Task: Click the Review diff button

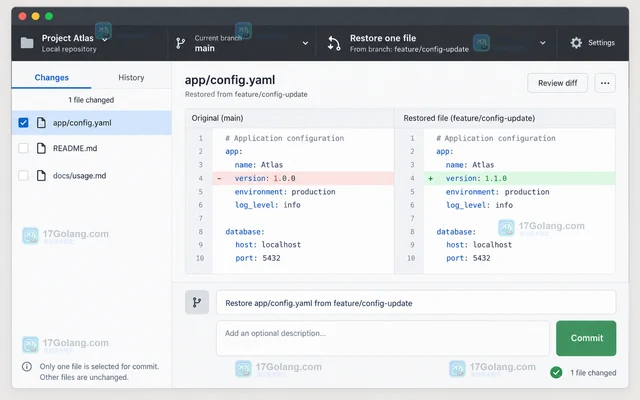Action: pyautogui.click(x=557, y=83)
